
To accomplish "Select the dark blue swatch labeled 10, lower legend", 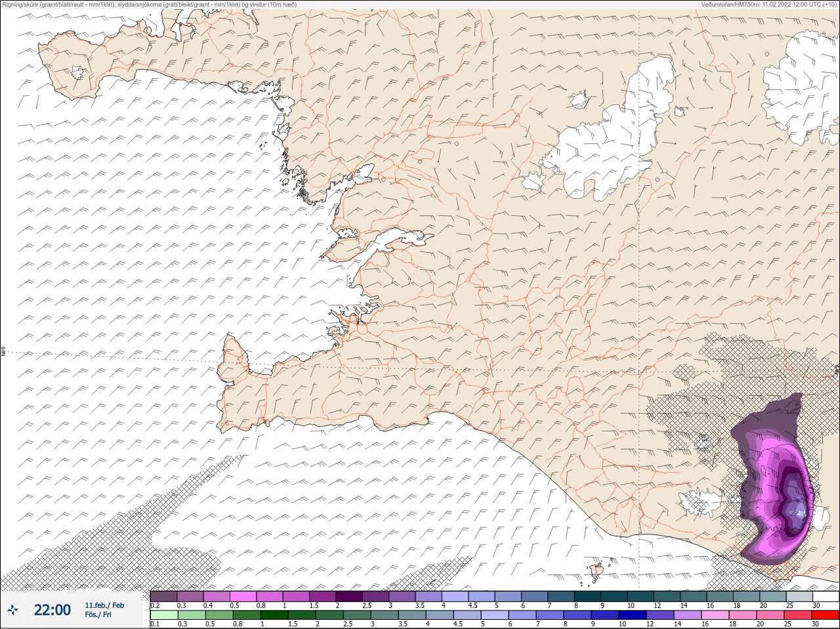I will [x=633, y=615].
